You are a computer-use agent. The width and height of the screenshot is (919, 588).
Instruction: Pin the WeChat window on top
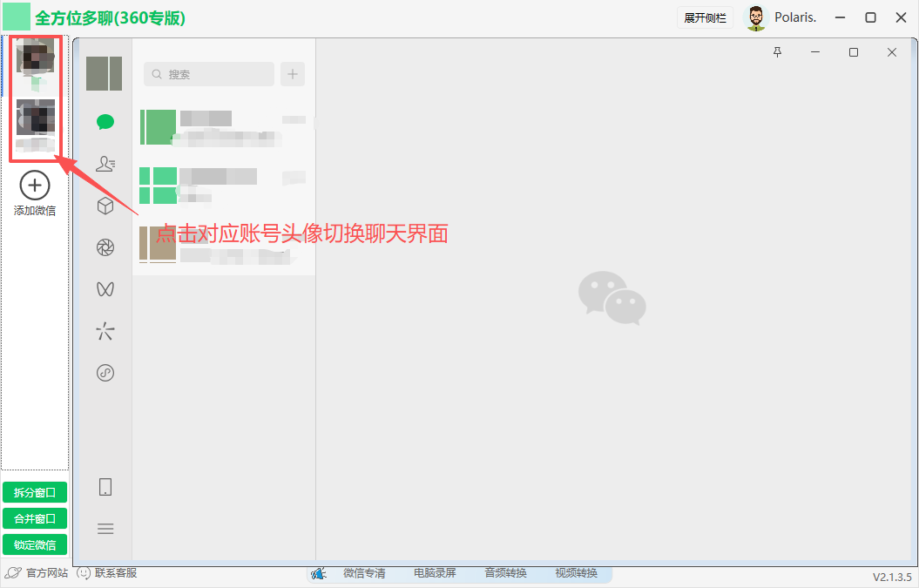778,53
